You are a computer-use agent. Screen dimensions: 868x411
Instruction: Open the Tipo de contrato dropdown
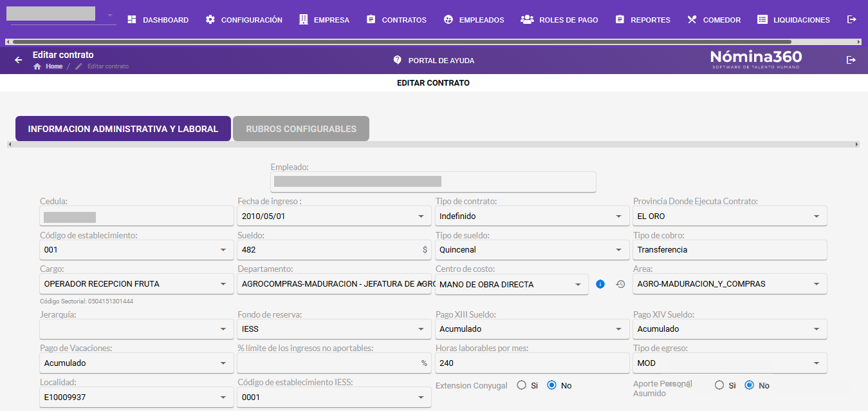pos(619,216)
